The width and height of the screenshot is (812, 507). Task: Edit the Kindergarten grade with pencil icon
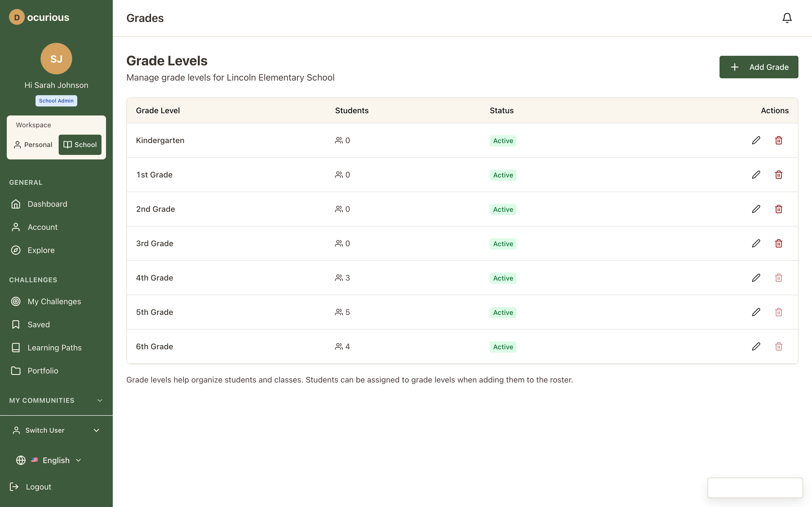[x=756, y=140]
